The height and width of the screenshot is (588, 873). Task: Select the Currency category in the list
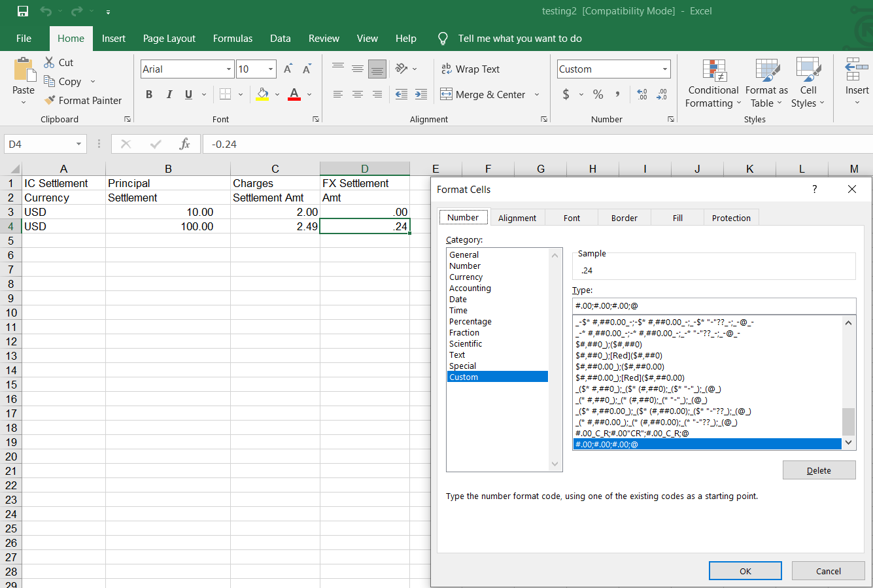[466, 277]
